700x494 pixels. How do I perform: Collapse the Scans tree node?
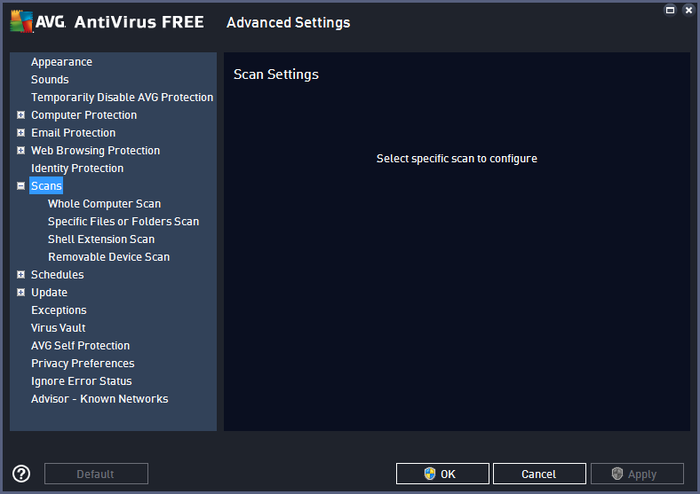click(x=21, y=186)
